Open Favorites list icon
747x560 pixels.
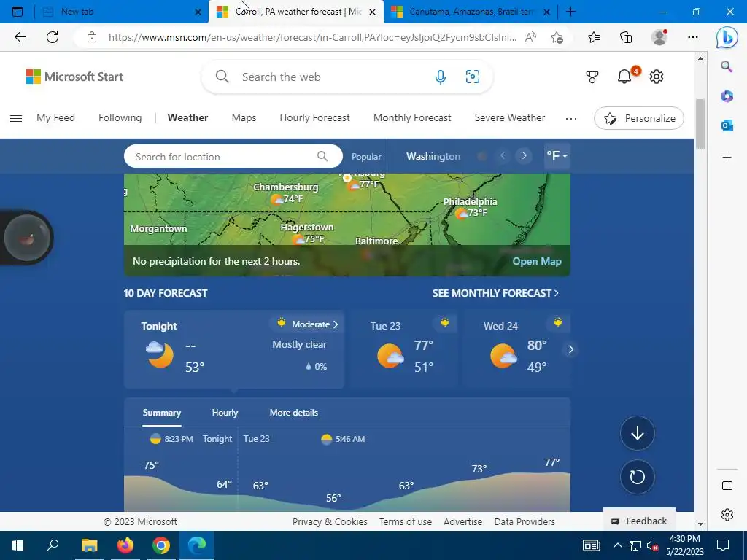coord(594,37)
